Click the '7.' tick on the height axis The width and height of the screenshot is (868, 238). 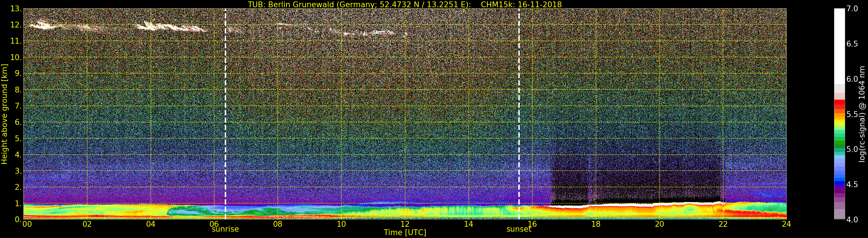point(18,106)
